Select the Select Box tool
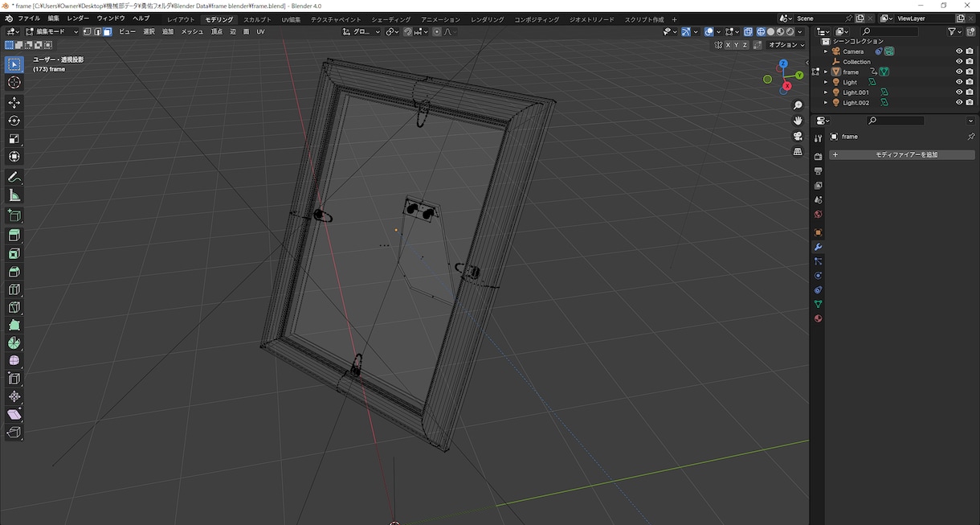 coord(14,64)
